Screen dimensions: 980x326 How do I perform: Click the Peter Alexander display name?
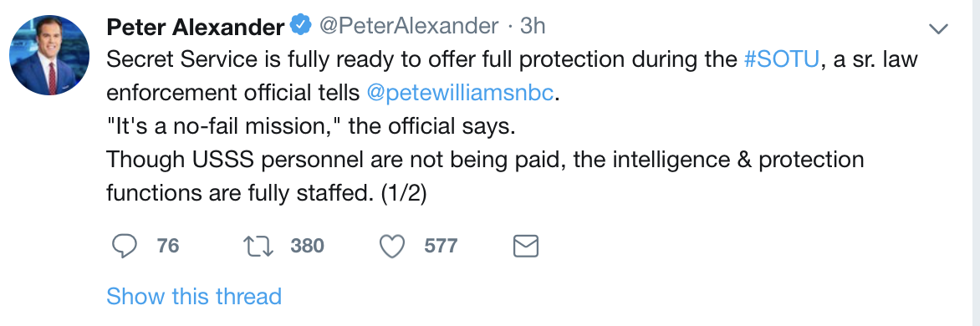click(195, 27)
